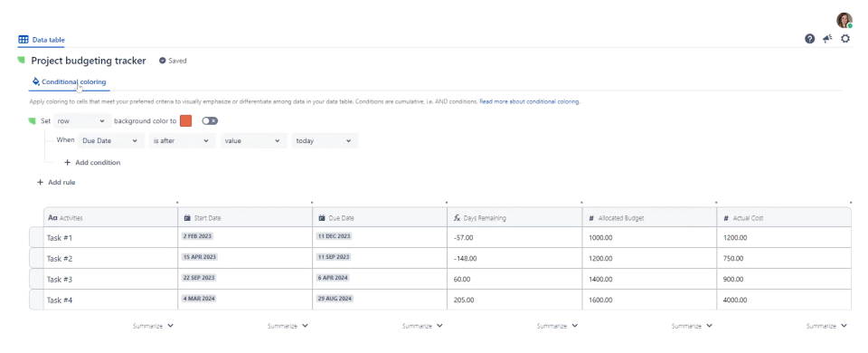Click the calendar icon in Start Date header
Screen dimensions: 868x353
coord(187,218)
